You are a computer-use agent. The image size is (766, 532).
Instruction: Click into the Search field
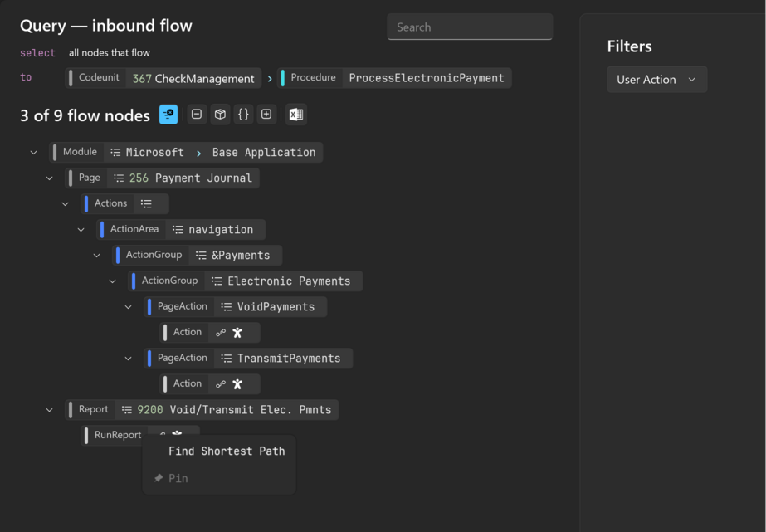pos(470,27)
